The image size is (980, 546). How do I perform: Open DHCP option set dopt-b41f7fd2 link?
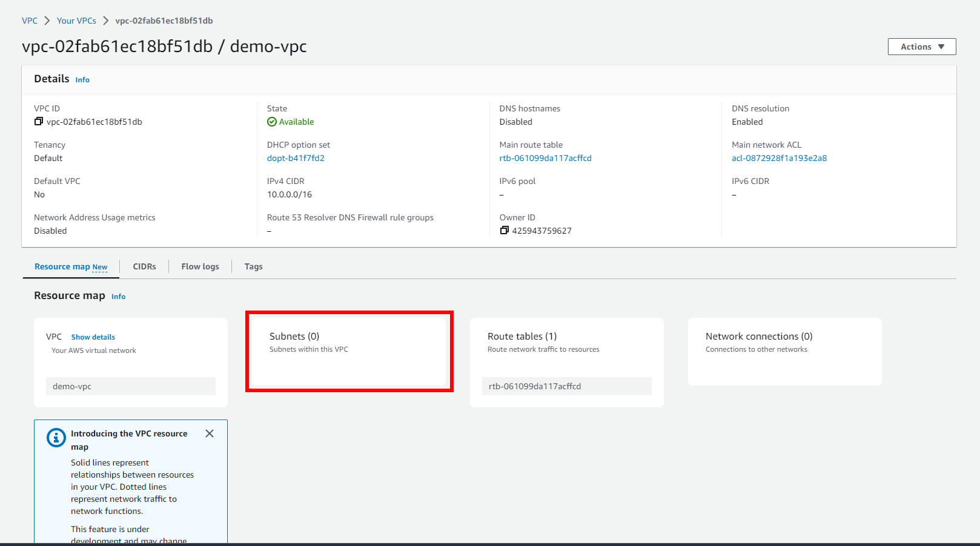pos(296,158)
